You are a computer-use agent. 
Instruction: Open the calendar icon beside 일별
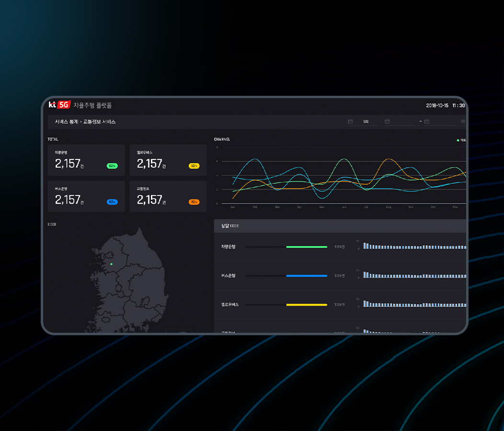click(x=350, y=122)
